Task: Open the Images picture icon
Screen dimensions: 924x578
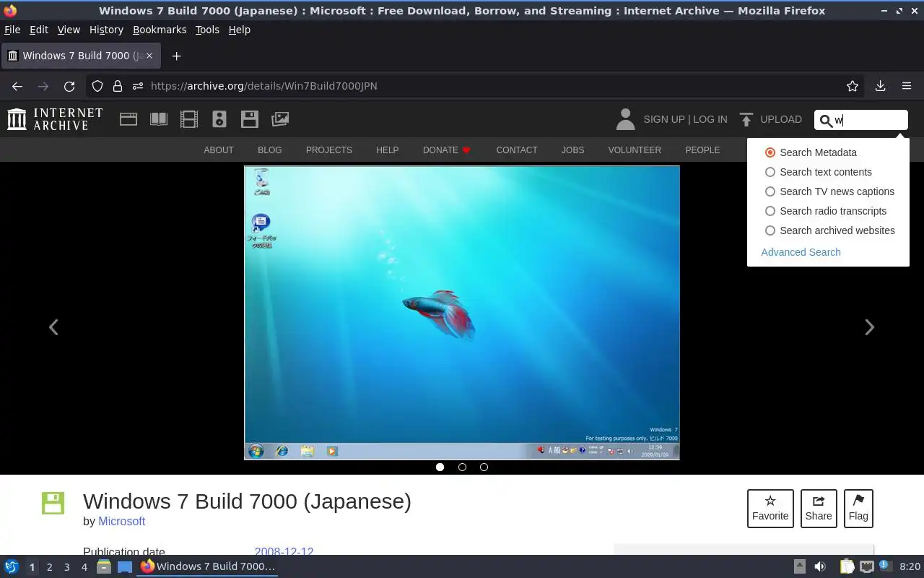Action: (280, 119)
